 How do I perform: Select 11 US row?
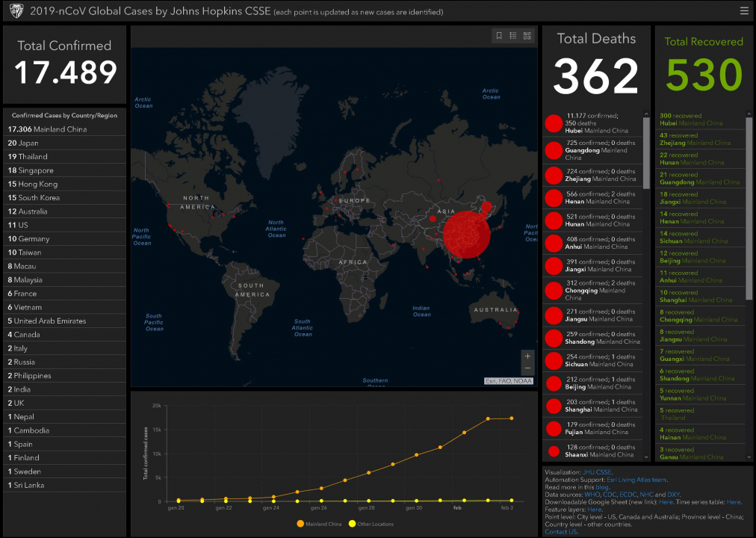(x=64, y=225)
